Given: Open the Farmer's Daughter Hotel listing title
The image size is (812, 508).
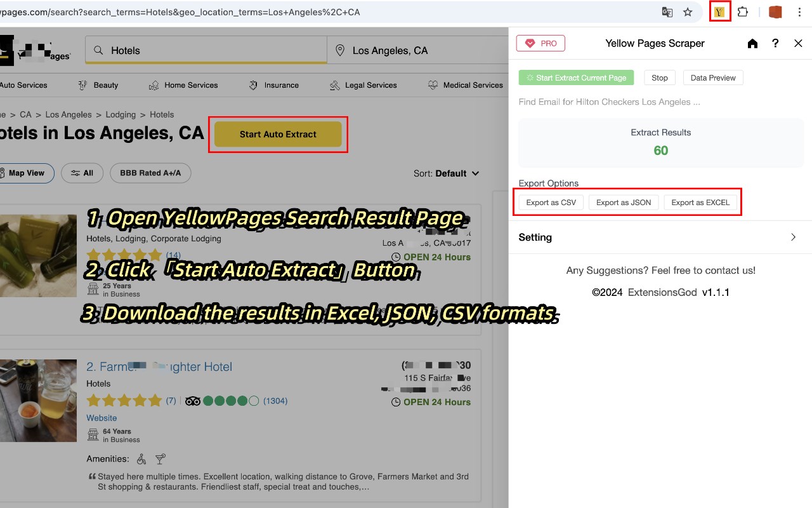Looking at the screenshot, I should [159, 366].
